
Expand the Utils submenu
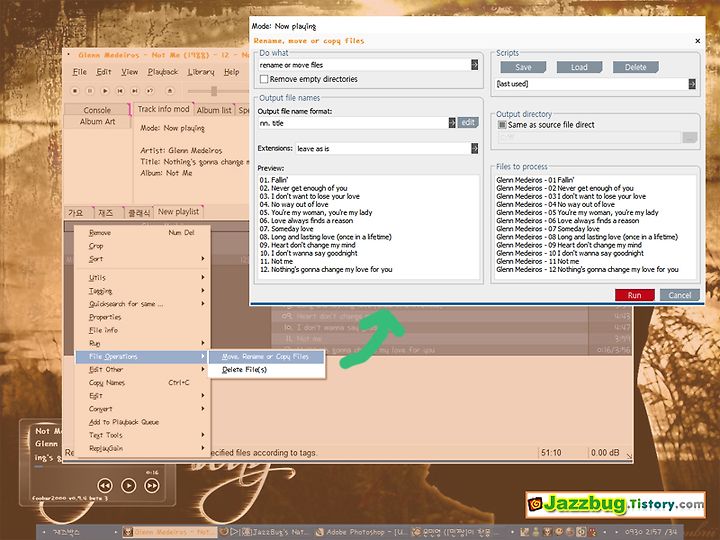point(143,277)
